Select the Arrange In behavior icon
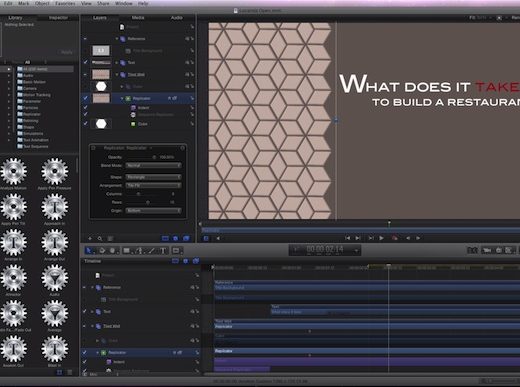 point(13,242)
